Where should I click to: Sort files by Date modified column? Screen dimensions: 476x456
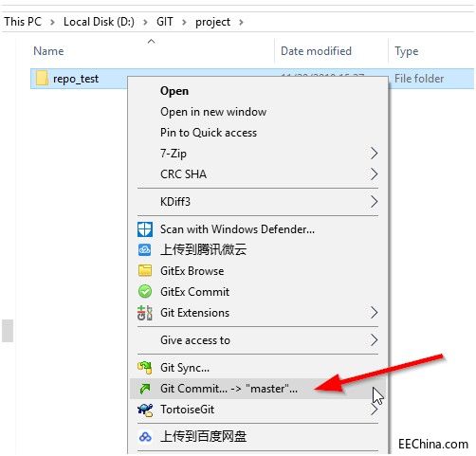point(316,51)
